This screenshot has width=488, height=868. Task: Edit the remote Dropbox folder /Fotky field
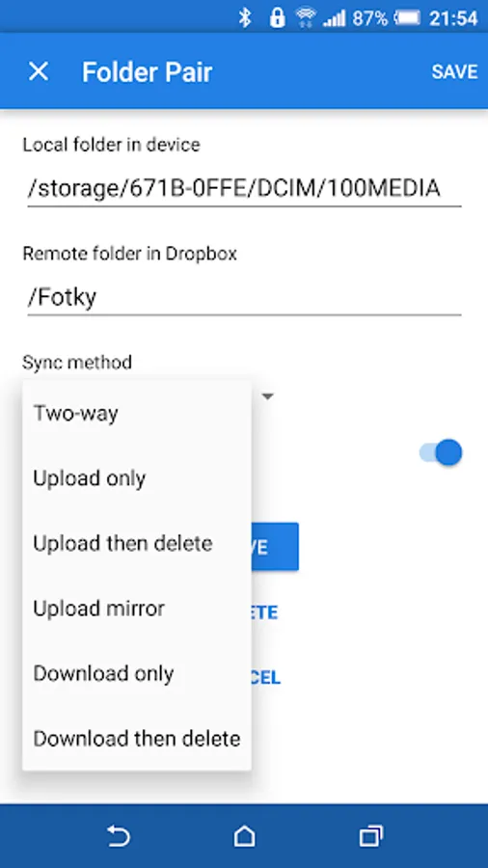[x=244, y=298]
